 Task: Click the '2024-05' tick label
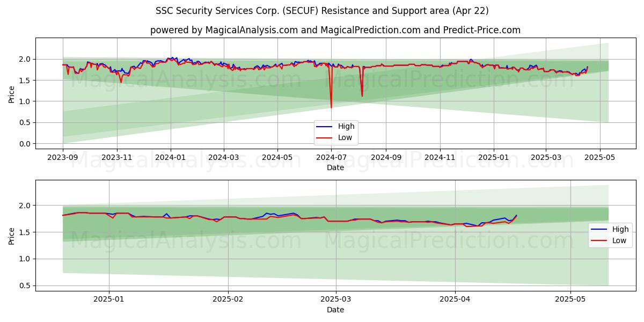pos(277,157)
